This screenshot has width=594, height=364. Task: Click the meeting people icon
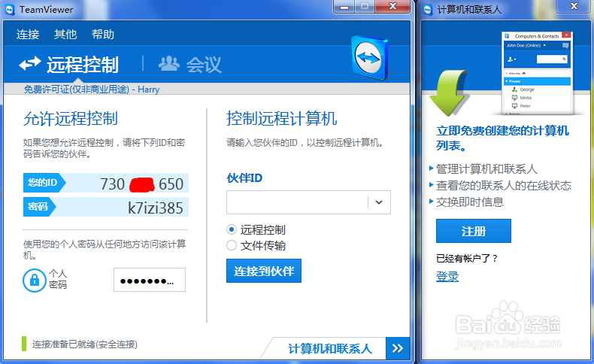[x=169, y=63]
